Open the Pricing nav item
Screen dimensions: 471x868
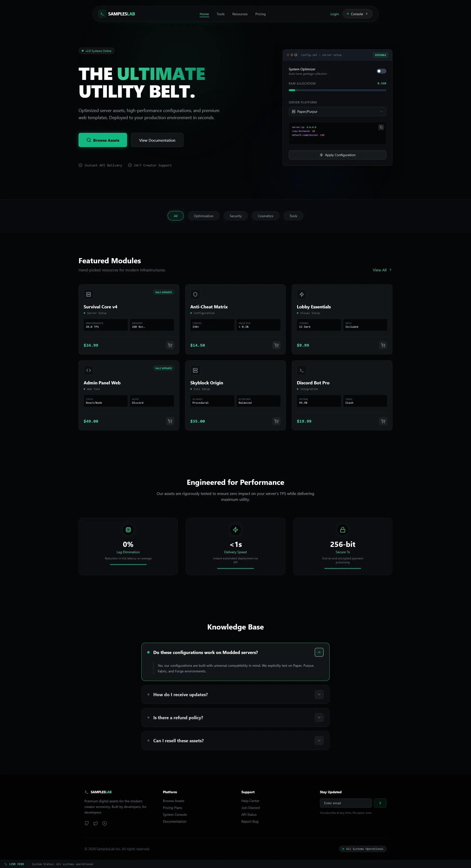pos(260,14)
